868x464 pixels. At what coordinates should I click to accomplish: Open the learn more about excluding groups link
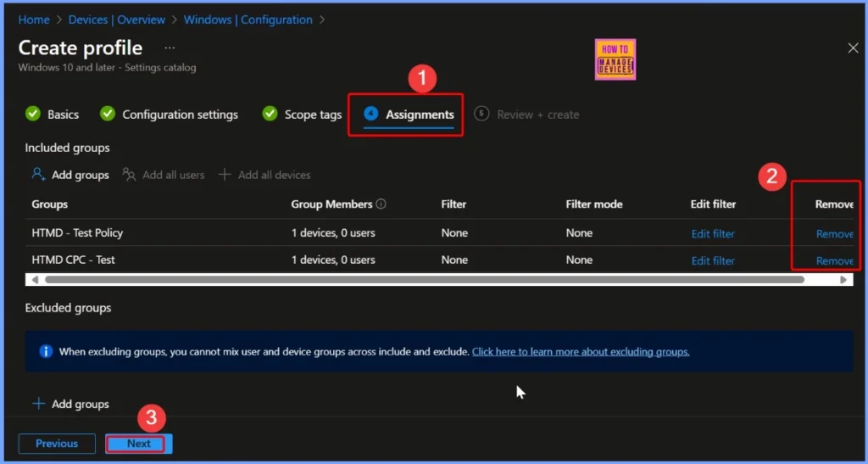pyautogui.click(x=581, y=352)
